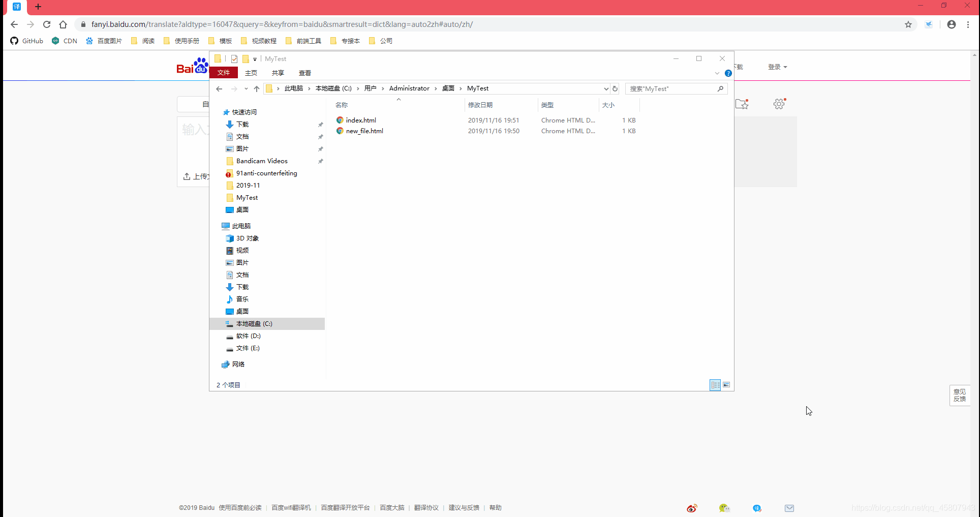Open the 文件 ribbon tab in Explorer
This screenshot has height=517, width=980.
224,73
